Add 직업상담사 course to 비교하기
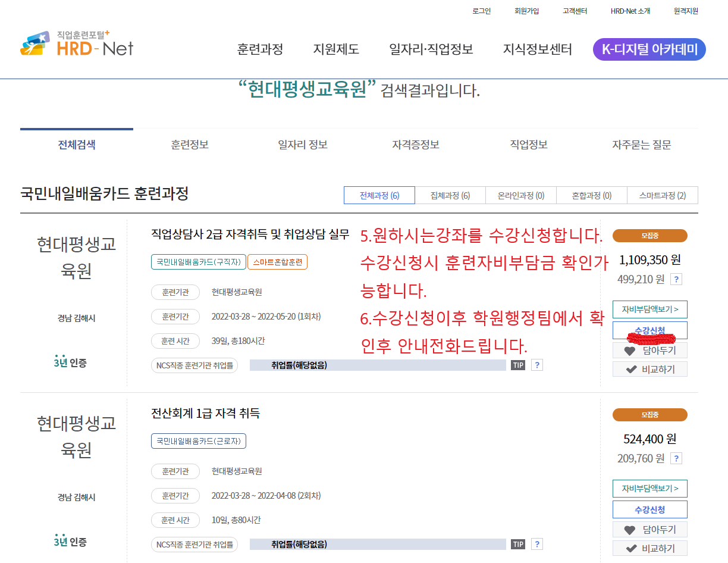Image resolution: width=728 pixels, height=563 pixels. (650, 369)
